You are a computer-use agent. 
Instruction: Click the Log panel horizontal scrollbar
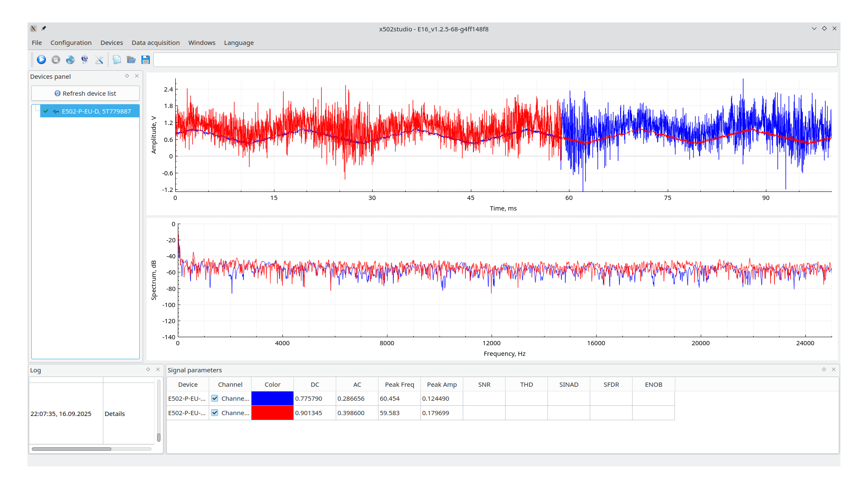coord(71,449)
